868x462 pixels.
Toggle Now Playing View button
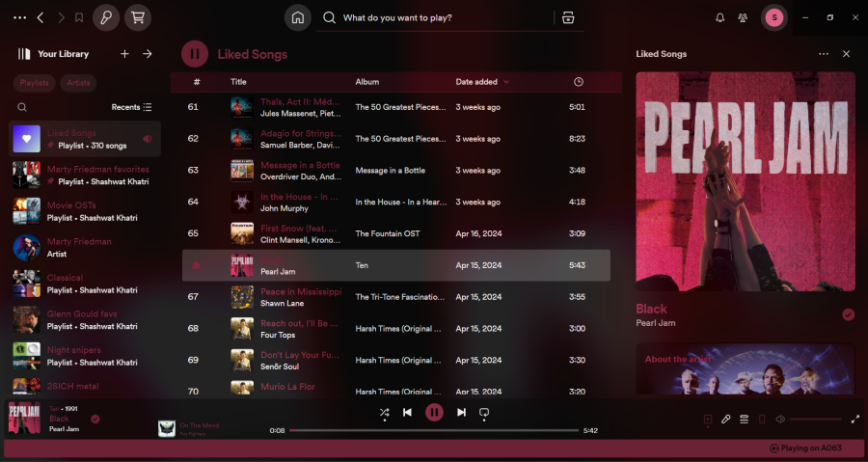click(708, 420)
